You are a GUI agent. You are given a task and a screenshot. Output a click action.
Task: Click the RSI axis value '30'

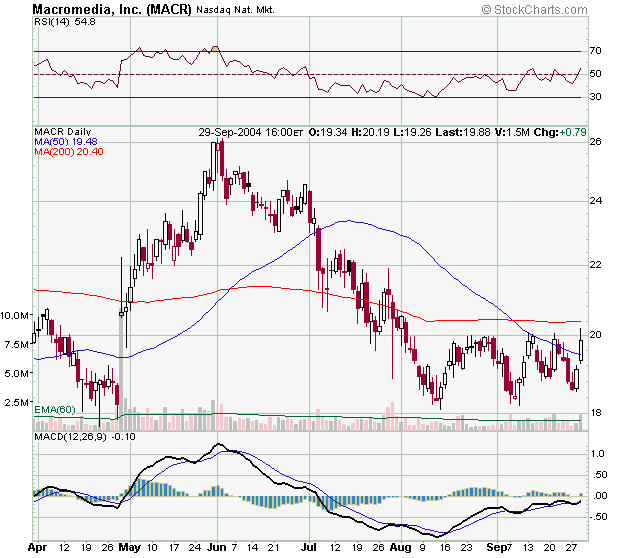pyautogui.click(x=595, y=96)
